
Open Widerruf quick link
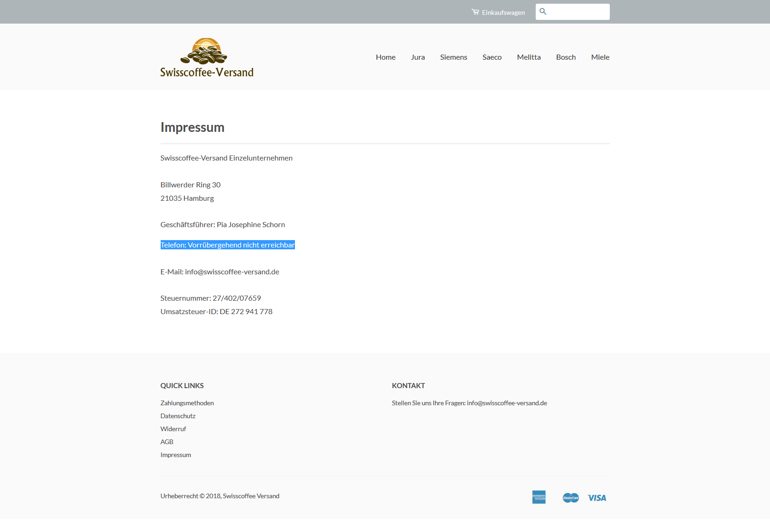coord(173,429)
